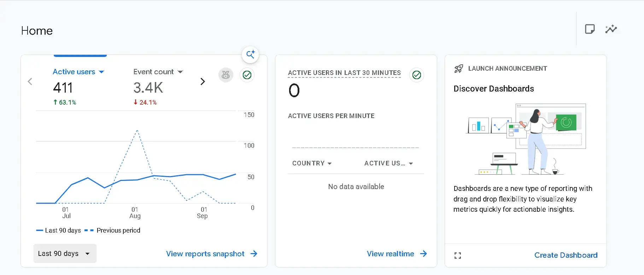
Task: Open View reports snapshot link
Action: click(212, 254)
